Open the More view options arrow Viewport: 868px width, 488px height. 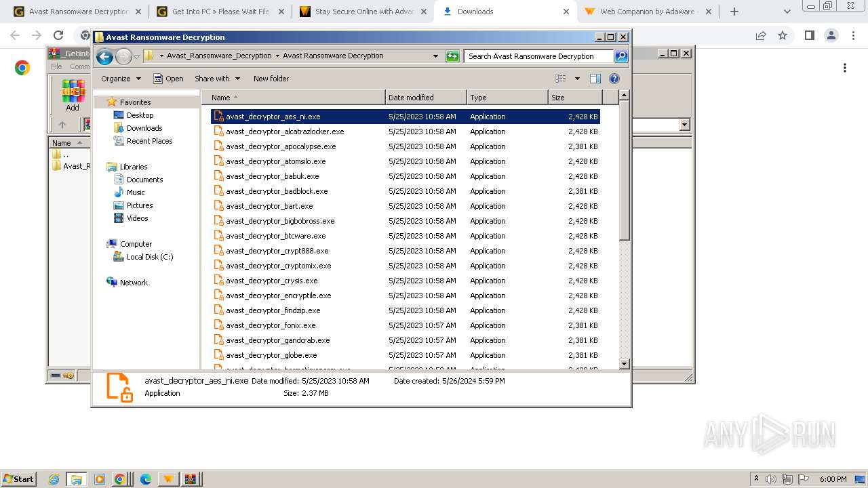577,79
